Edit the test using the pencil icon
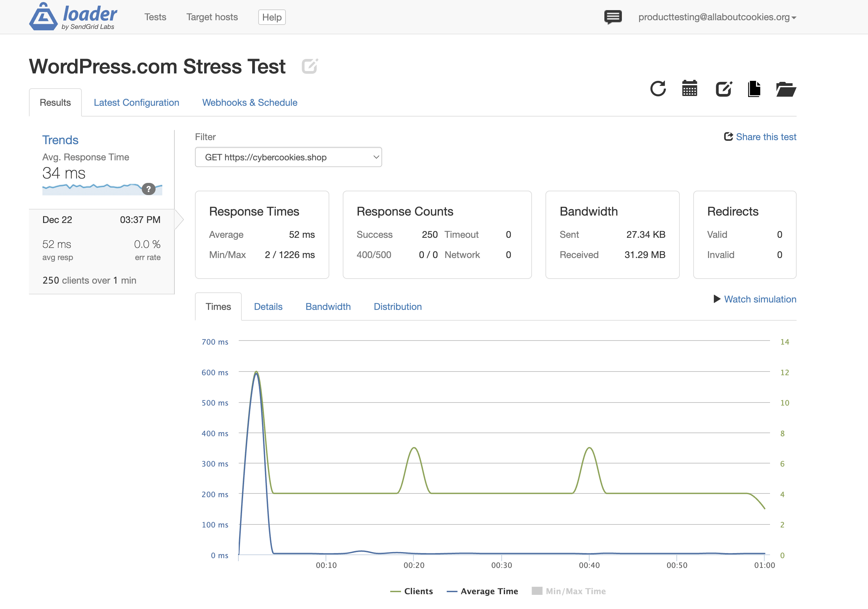The image size is (868, 609). [x=723, y=89]
